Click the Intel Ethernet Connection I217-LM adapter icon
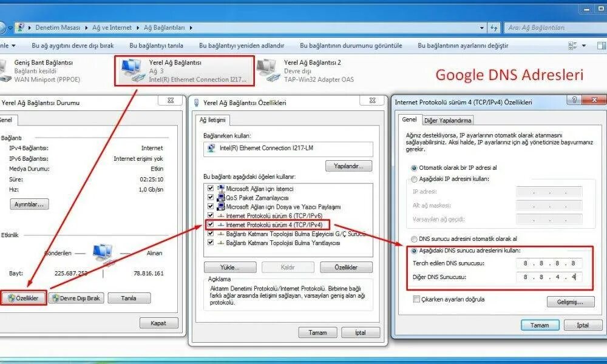Image resolution: width=607 pixels, height=364 pixels. pos(211,148)
